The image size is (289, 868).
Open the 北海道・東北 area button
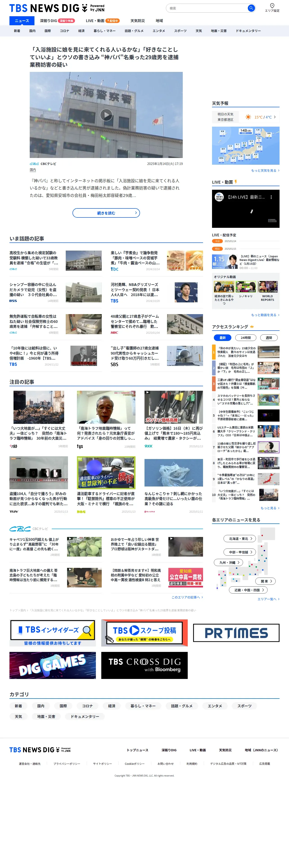pyautogui.click(x=240, y=539)
